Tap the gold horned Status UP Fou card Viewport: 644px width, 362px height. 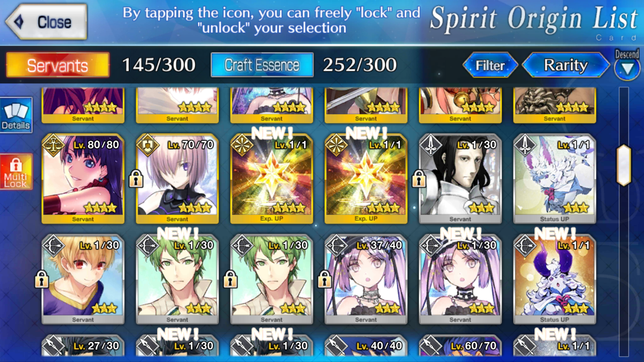tap(555, 279)
